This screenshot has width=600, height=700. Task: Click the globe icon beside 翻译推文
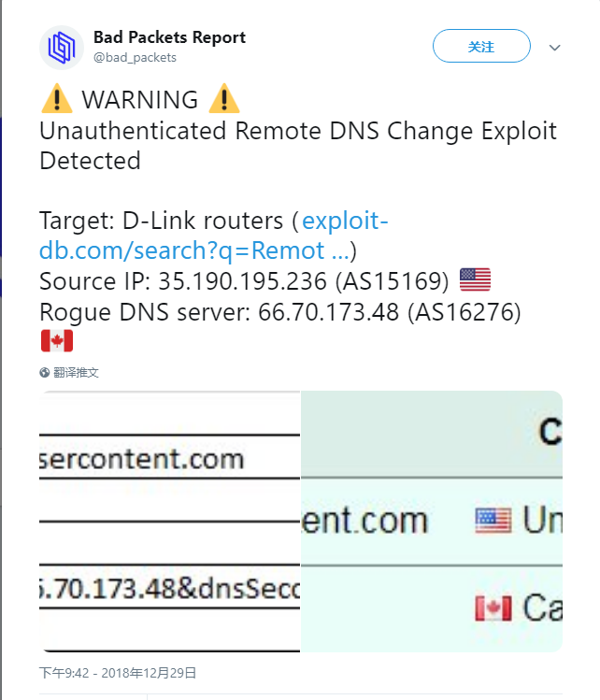click(45, 372)
